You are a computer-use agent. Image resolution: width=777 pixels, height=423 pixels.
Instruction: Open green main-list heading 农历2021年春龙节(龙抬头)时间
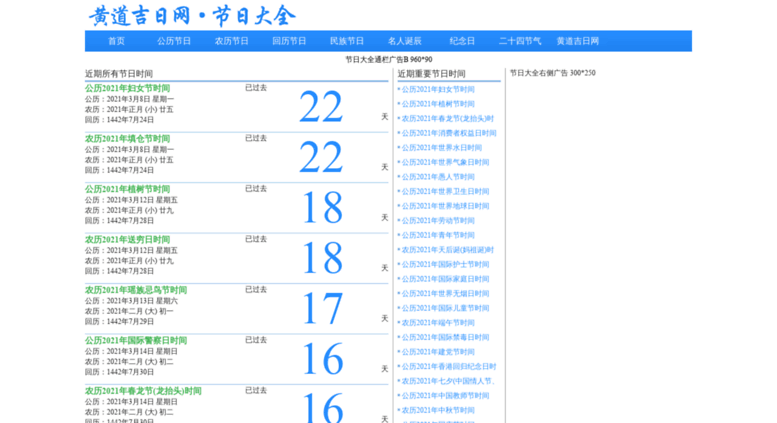point(143,391)
